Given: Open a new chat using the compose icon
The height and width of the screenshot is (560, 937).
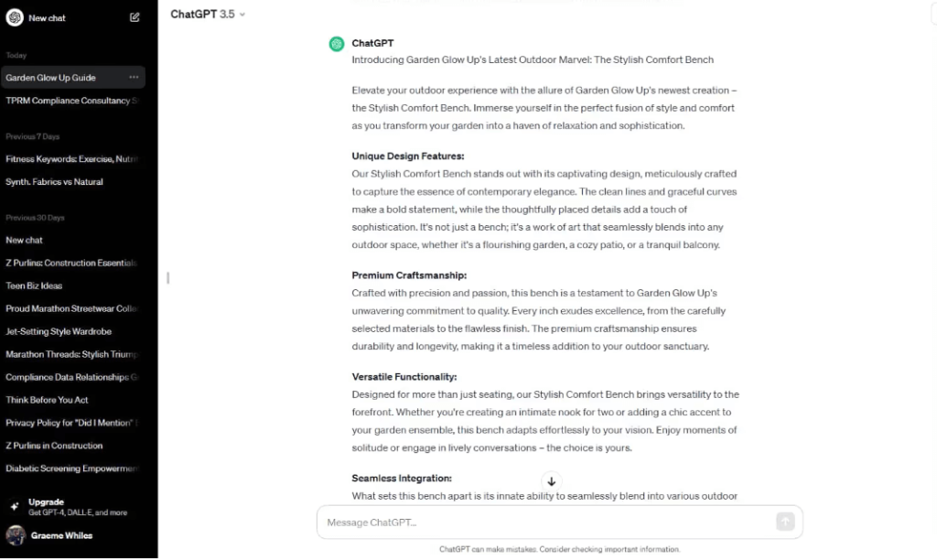Looking at the screenshot, I should coord(135,17).
